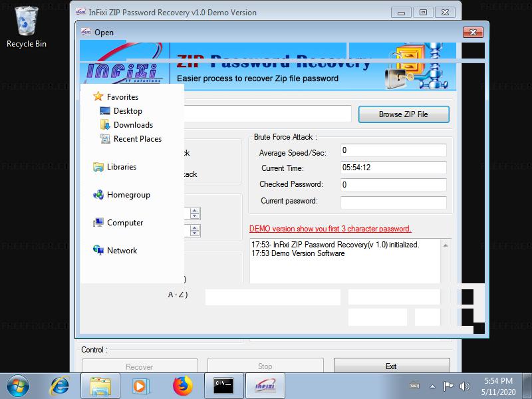This screenshot has height=399, width=532.
Task: Choose the Downloads folder icon
Action: [x=105, y=125]
